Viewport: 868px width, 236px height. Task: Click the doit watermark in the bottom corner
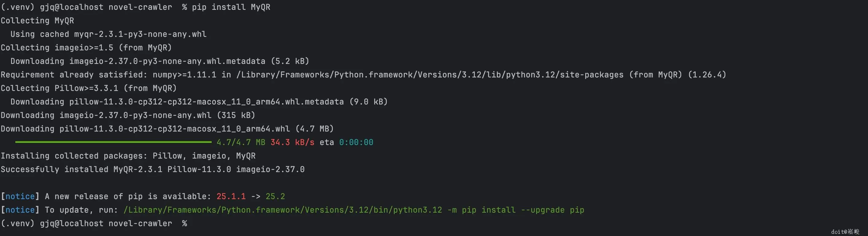(x=845, y=232)
